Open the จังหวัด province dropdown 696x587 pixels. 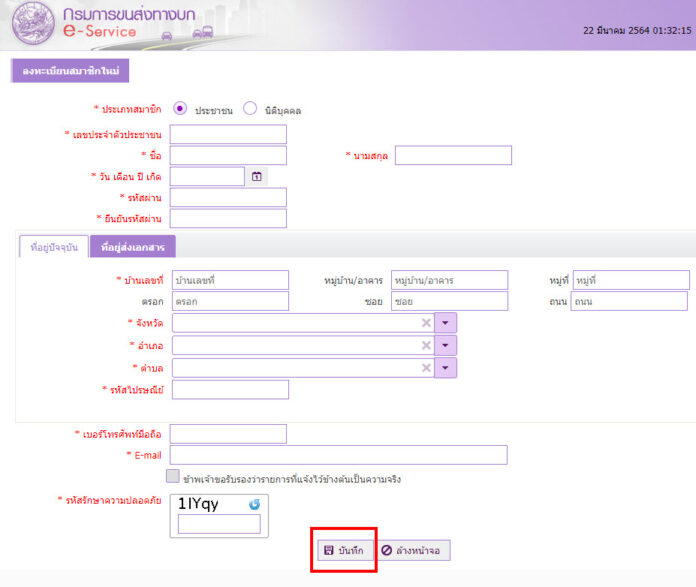pyautogui.click(x=445, y=322)
